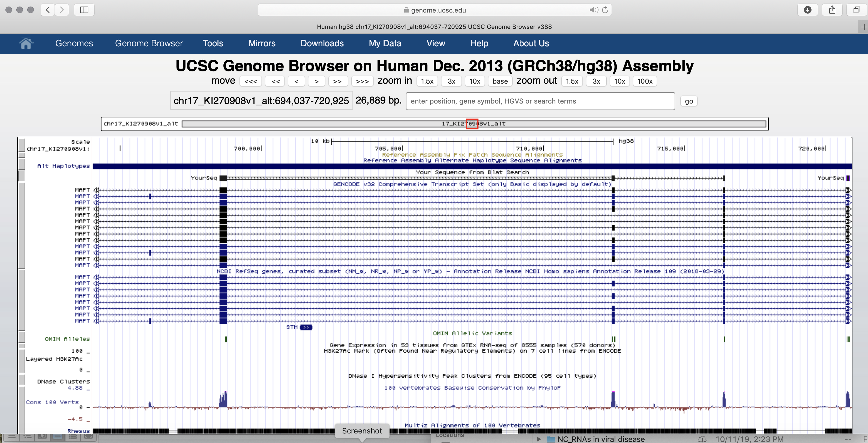
Task: Open the Safari downloads icon
Action: pos(807,10)
